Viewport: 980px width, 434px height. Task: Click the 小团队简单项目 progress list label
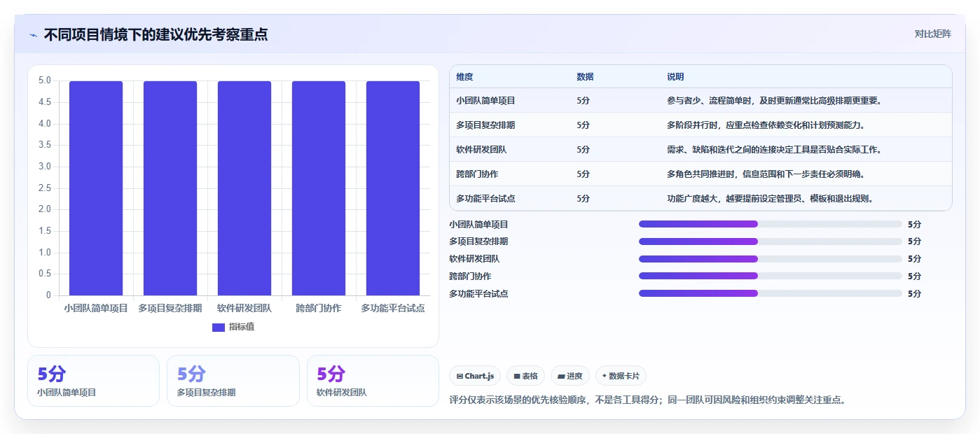478,225
